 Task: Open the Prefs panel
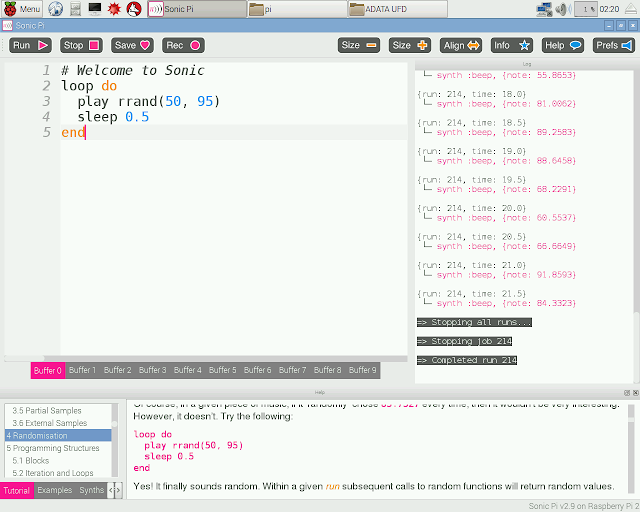(614, 45)
